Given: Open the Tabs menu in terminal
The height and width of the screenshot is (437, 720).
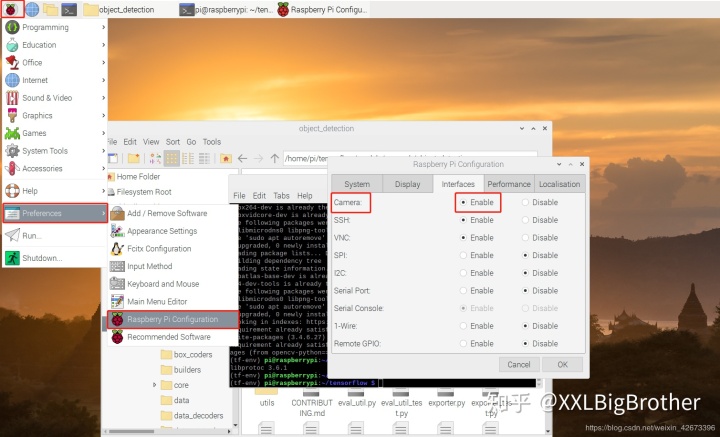Looking at the screenshot, I should [x=281, y=196].
